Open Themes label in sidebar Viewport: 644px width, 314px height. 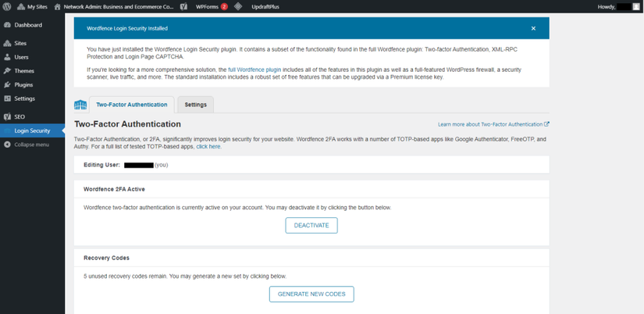(24, 71)
